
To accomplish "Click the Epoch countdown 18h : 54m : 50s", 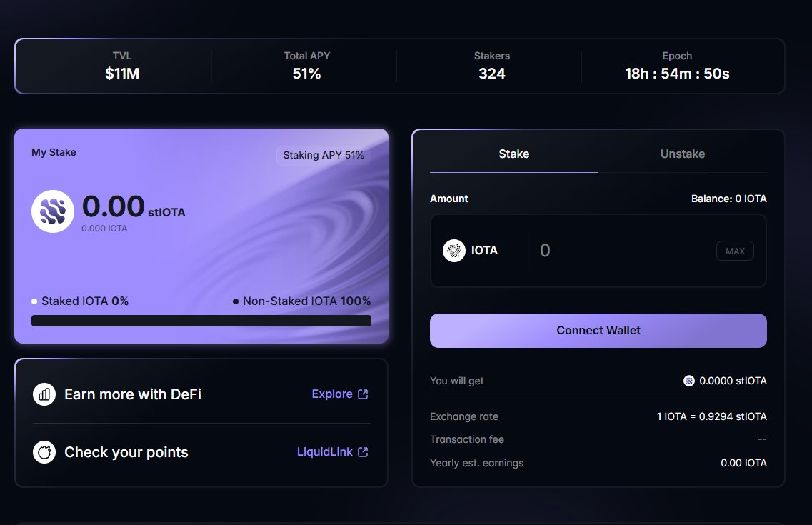I will (x=677, y=74).
